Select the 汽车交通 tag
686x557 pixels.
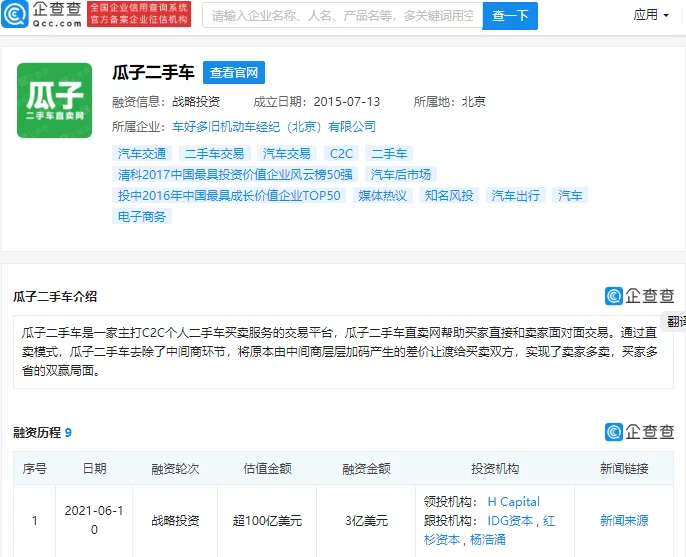click(x=142, y=154)
